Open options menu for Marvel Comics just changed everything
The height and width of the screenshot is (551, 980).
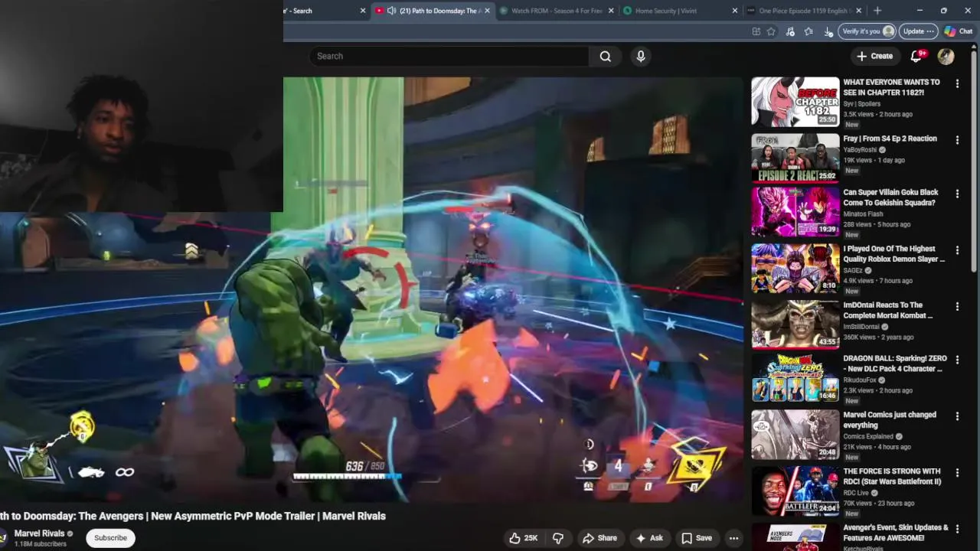[957, 416]
